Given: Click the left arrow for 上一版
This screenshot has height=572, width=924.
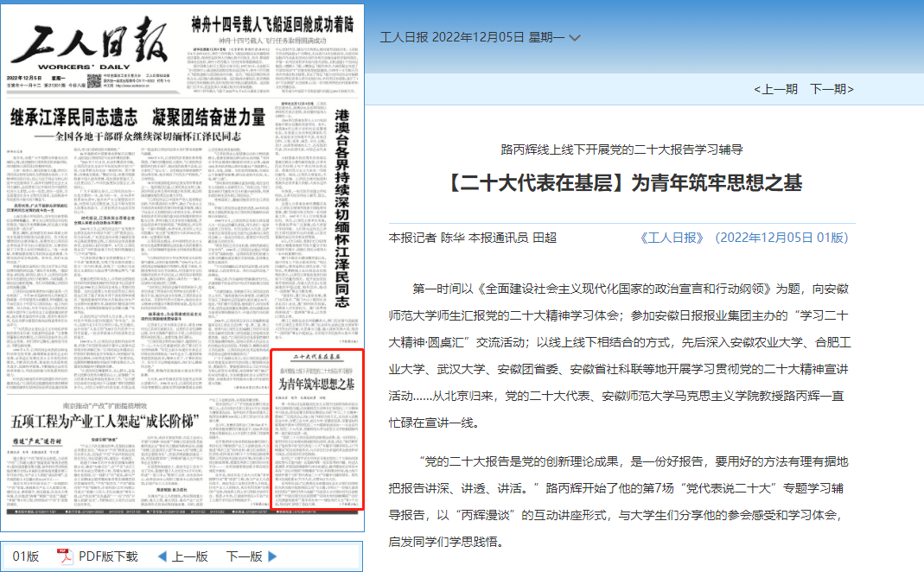Looking at the screenshot, I should pos(162,556).
